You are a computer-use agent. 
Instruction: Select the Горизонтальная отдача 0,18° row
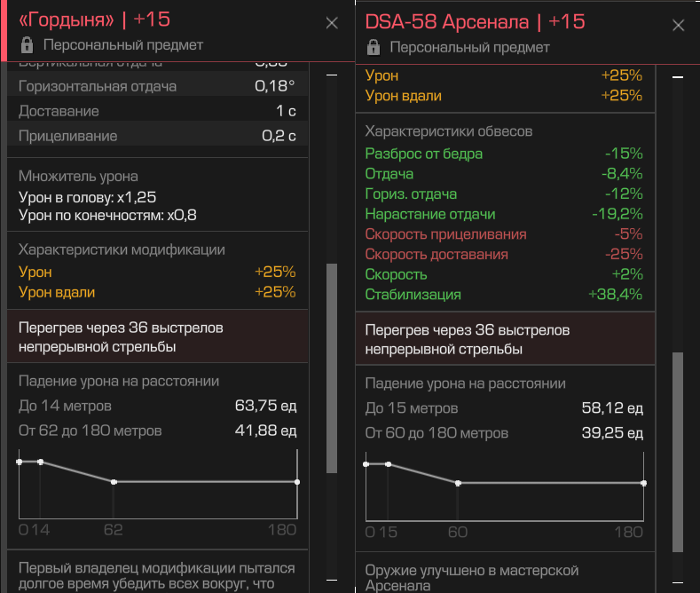click(157, 86)
